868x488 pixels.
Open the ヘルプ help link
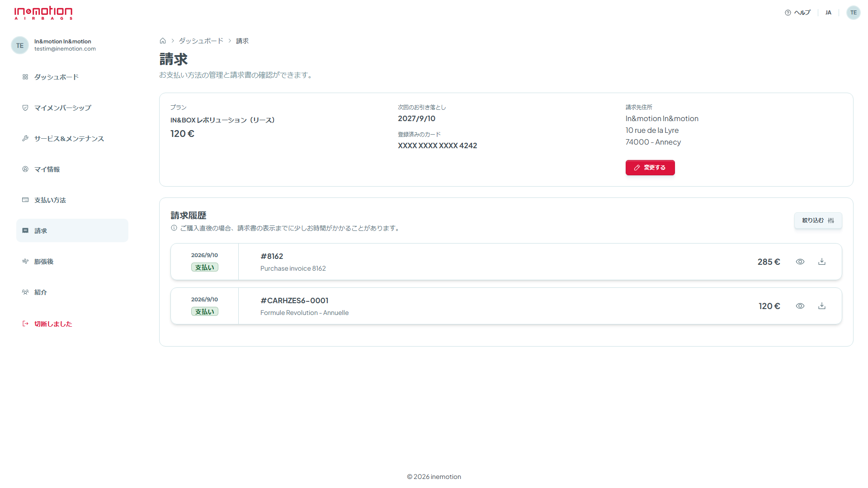click(x=798, y=13)
